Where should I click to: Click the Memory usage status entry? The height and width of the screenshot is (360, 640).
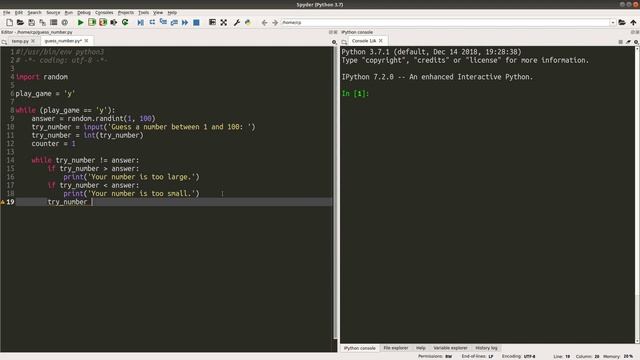pyautogui.click(x=618, y=356)
